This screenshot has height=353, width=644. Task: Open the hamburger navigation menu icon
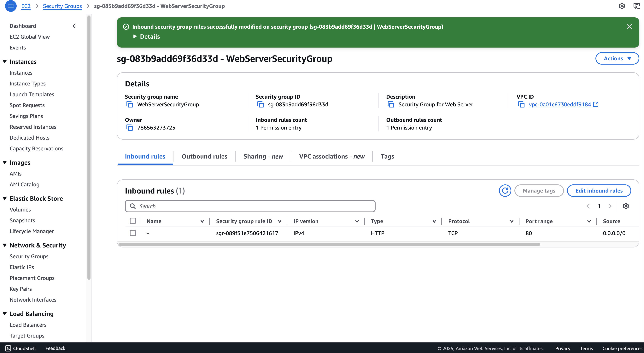[x=11, y=6]
